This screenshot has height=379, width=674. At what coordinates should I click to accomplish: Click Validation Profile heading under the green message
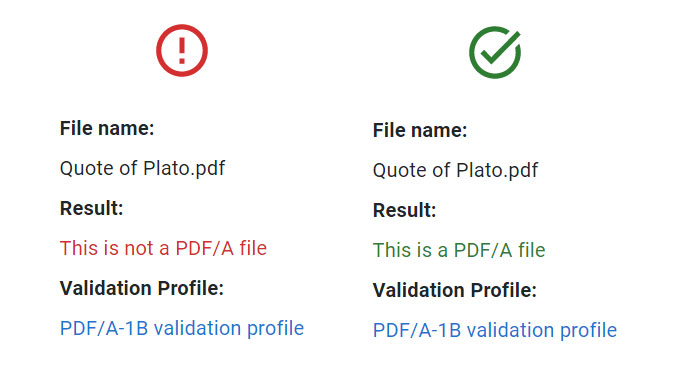pos(455,290)
